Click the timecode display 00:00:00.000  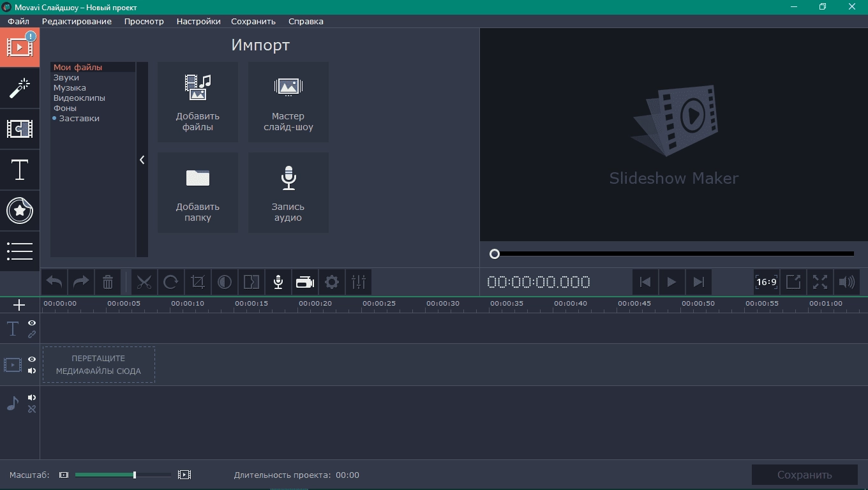[x=539, y=282]
